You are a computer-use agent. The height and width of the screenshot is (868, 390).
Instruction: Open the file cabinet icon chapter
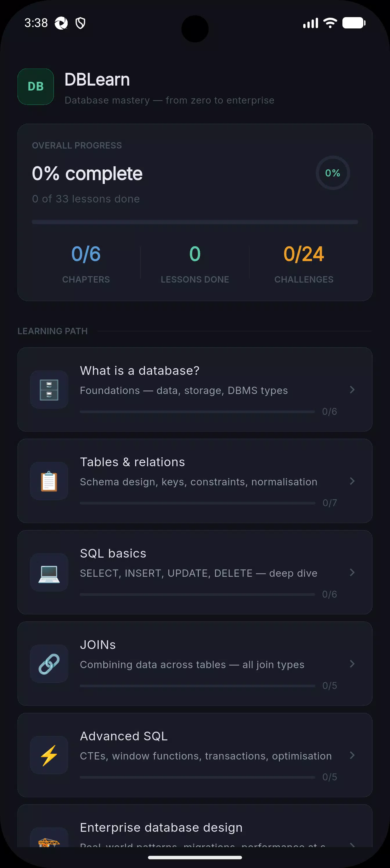tap(49, 390)
